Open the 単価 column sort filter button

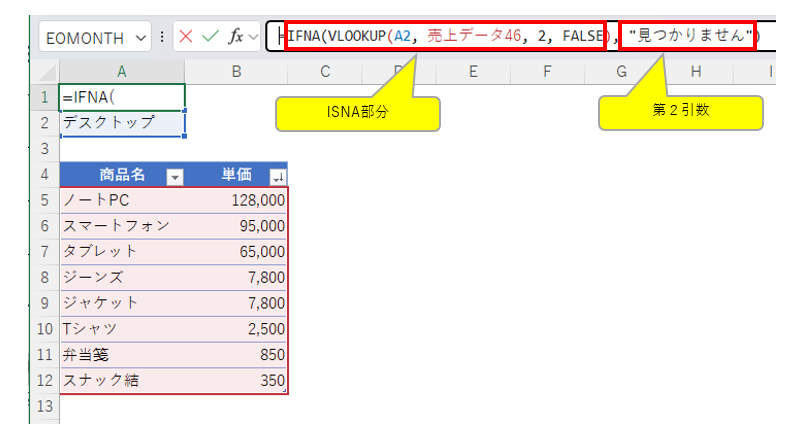(x=276, y=176)
